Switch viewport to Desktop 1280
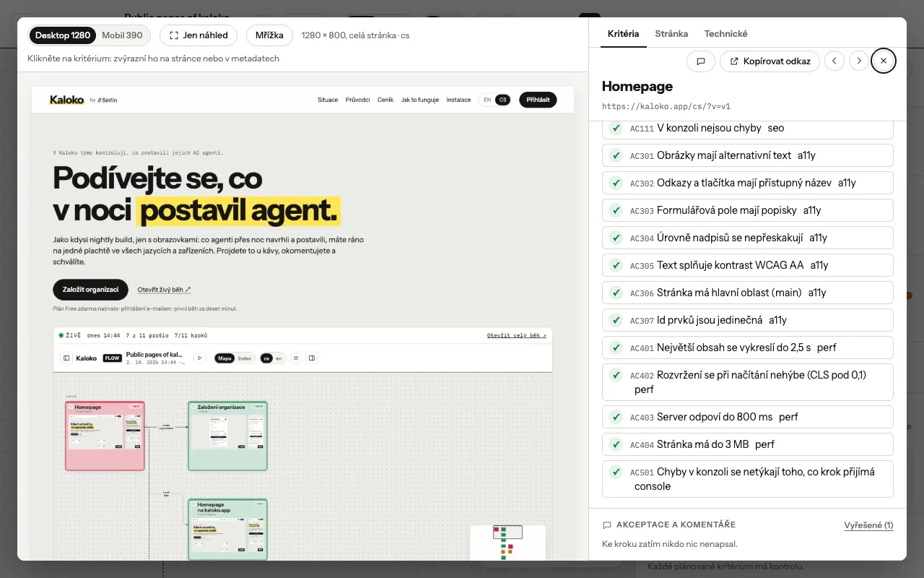 [63, 35]
